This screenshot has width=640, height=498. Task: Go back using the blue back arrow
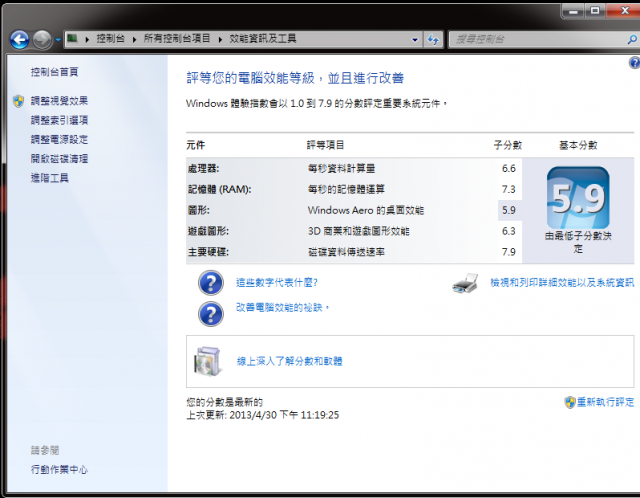point(19,40)
